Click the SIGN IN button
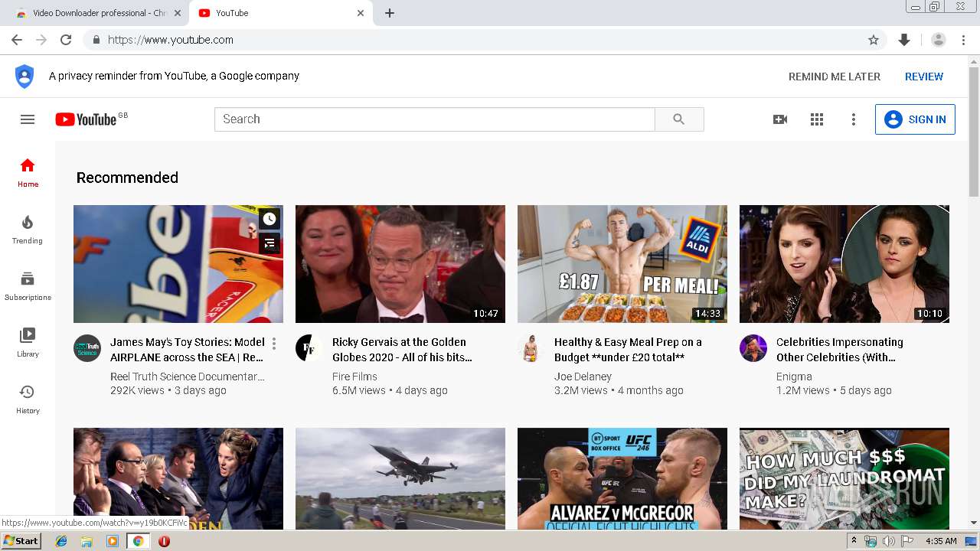 [915, 119]
